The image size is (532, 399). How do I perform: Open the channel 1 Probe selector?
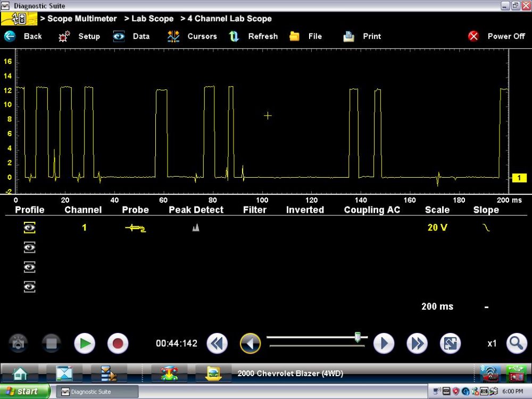pyautogui.click(x=135, y=228)
